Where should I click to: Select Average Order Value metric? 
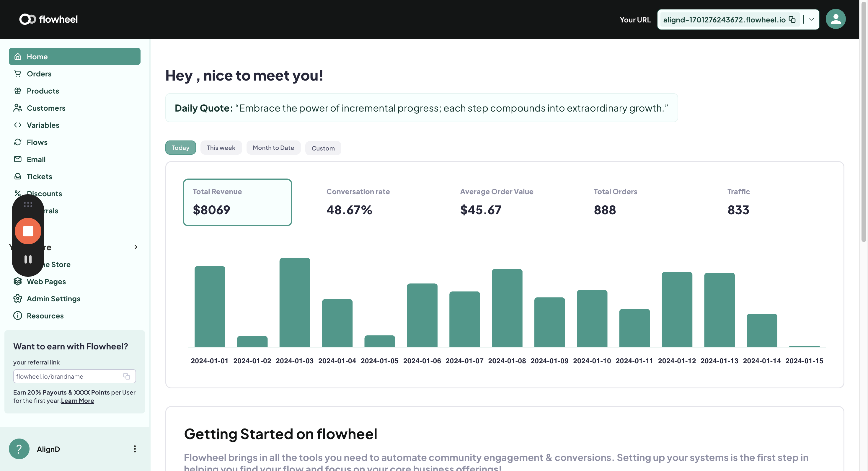click(497, 202)
